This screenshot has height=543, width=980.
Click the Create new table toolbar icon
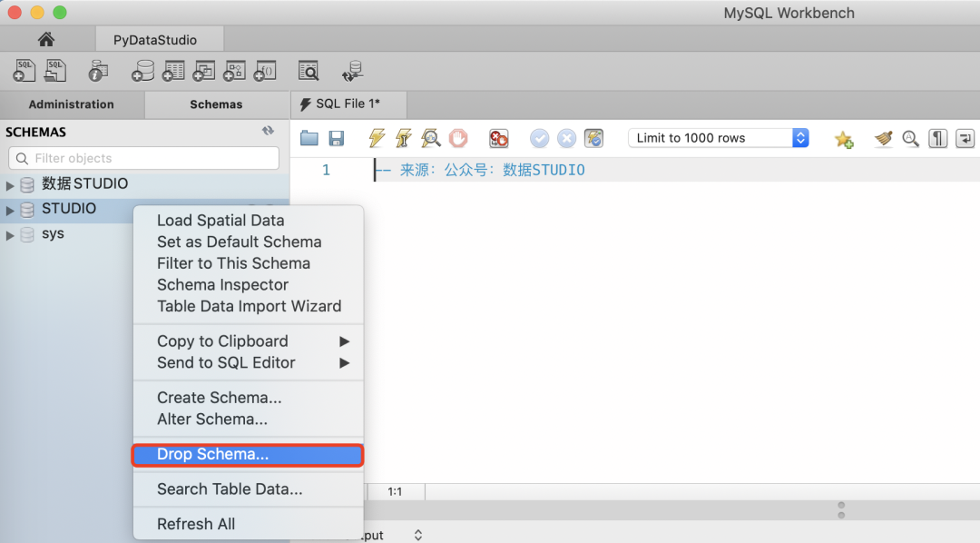[173, 70]
